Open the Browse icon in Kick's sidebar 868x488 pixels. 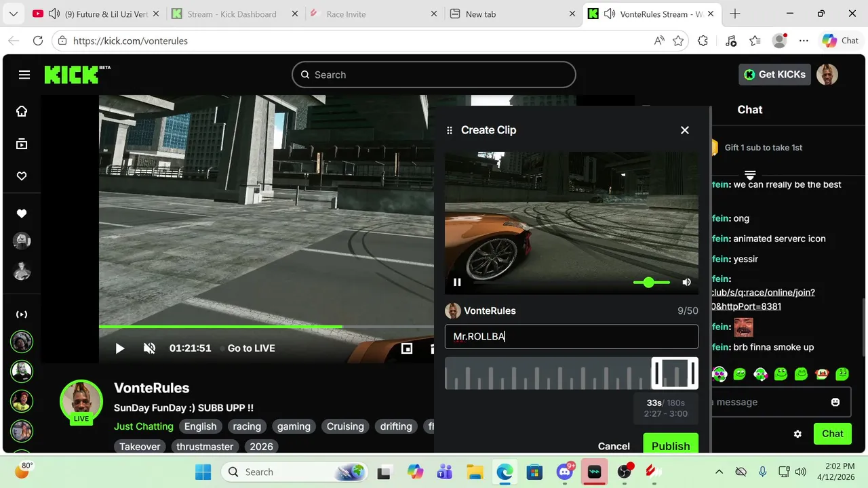pos(22,144)
